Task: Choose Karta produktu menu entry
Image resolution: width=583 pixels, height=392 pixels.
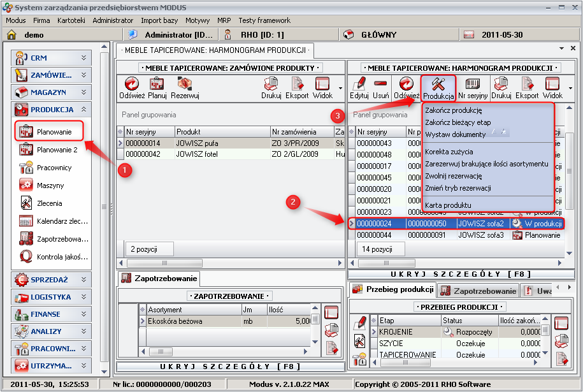Action: (x=447, y=205)
